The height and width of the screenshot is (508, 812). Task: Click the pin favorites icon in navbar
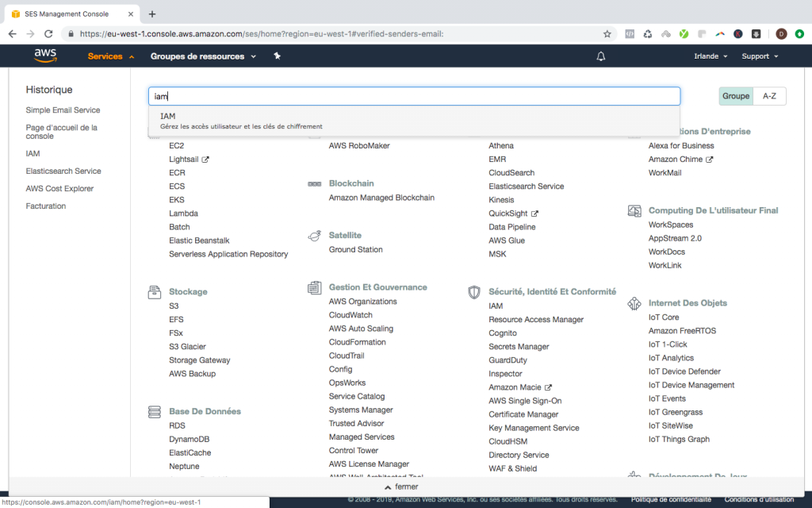pyautogui.click(x=277, y=56)
